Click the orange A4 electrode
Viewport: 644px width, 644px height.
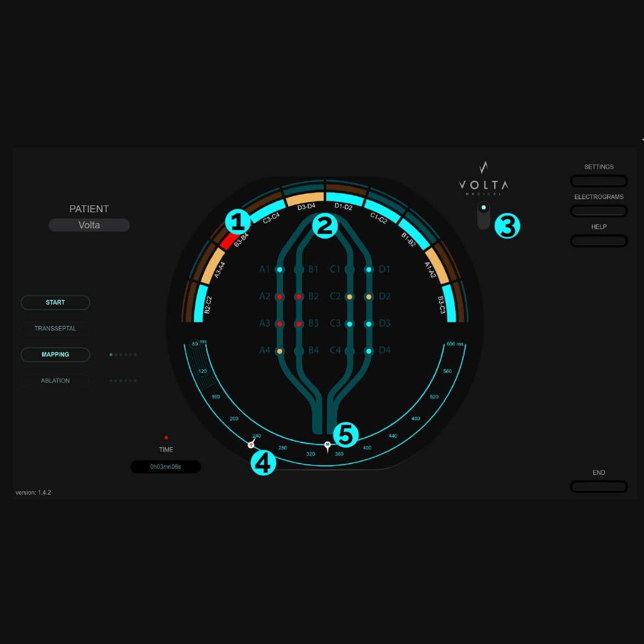tap(280, 351)
